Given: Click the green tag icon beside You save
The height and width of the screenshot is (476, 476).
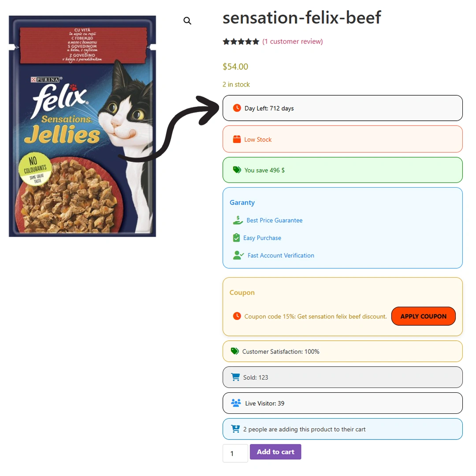Looking at the screenshot, I should coord(237,170).
